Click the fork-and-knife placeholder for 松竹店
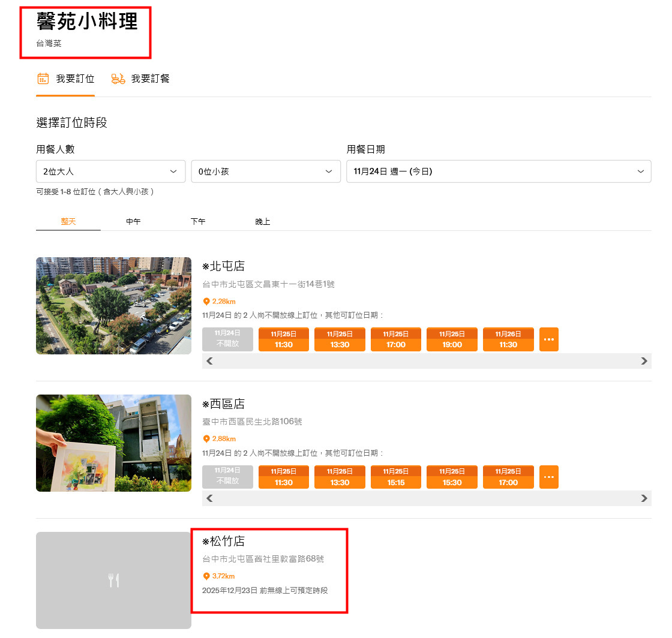 point(113,580)
